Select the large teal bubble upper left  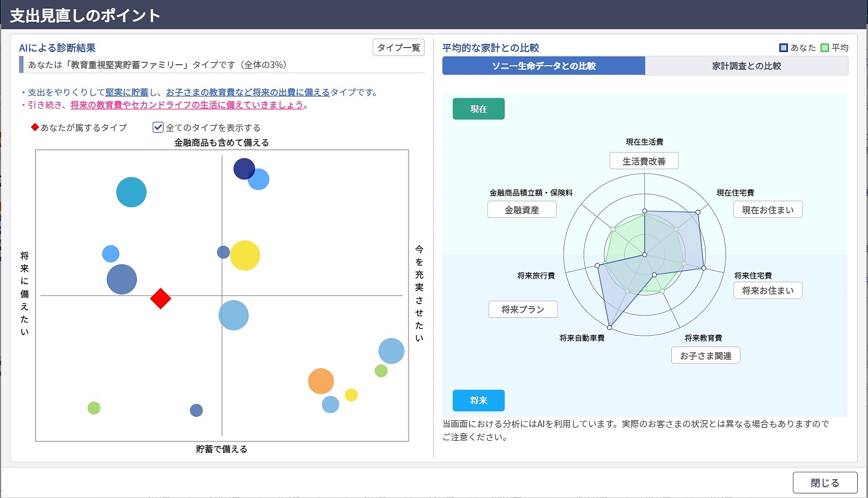pyautogui.click(x=132, y=192)
